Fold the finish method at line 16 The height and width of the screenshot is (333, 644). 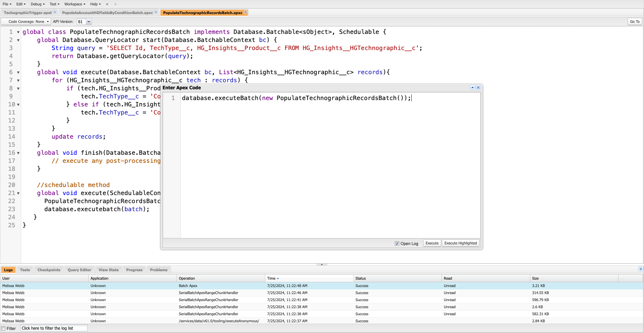coord(18,153)
